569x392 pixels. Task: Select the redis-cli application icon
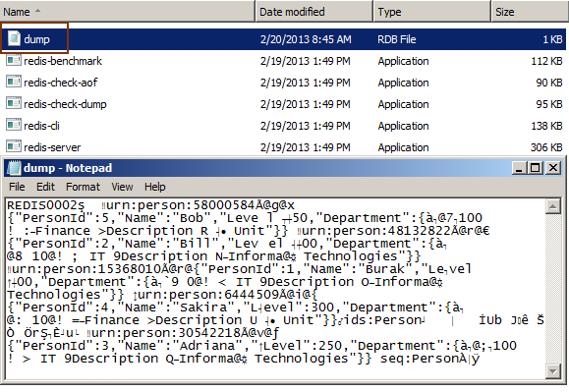pyautogui.click(x=14, y=126)
